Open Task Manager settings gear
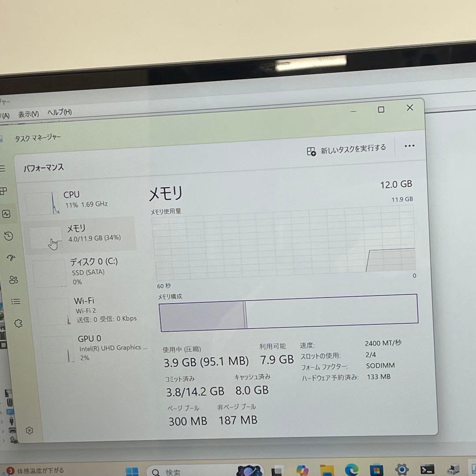This screenshot has width=476, height=476. click(29, 430)
